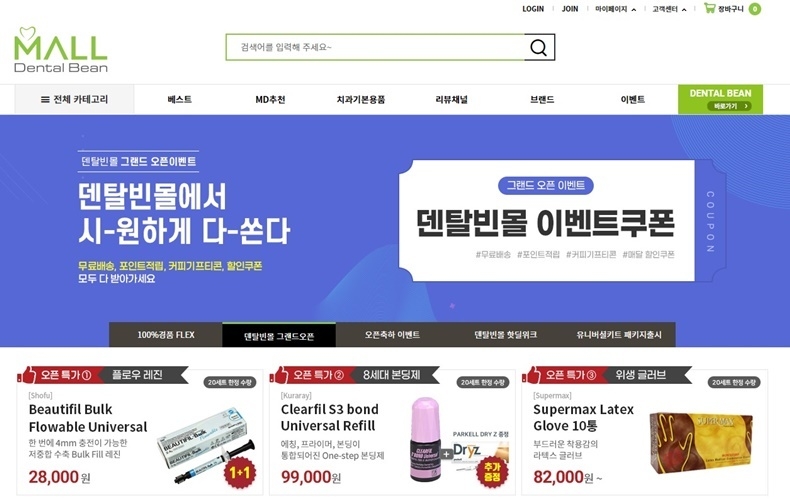Click the 추가증정 badge on Clearfil S3 bond
Screen dimensions: 790x504
point(492,472)
